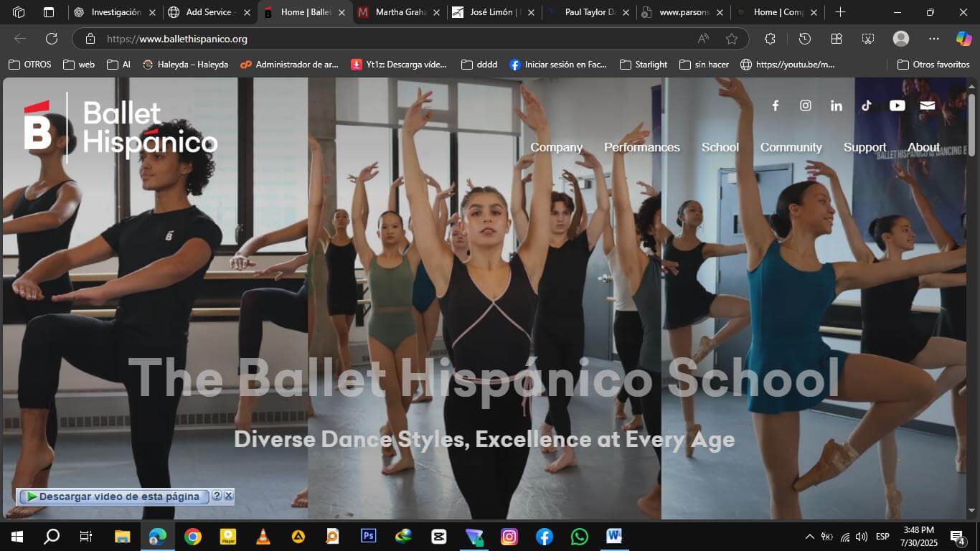Open Photoshop from the Windows taskbar
Screen dimensions: 980x551
pos(369,536)
